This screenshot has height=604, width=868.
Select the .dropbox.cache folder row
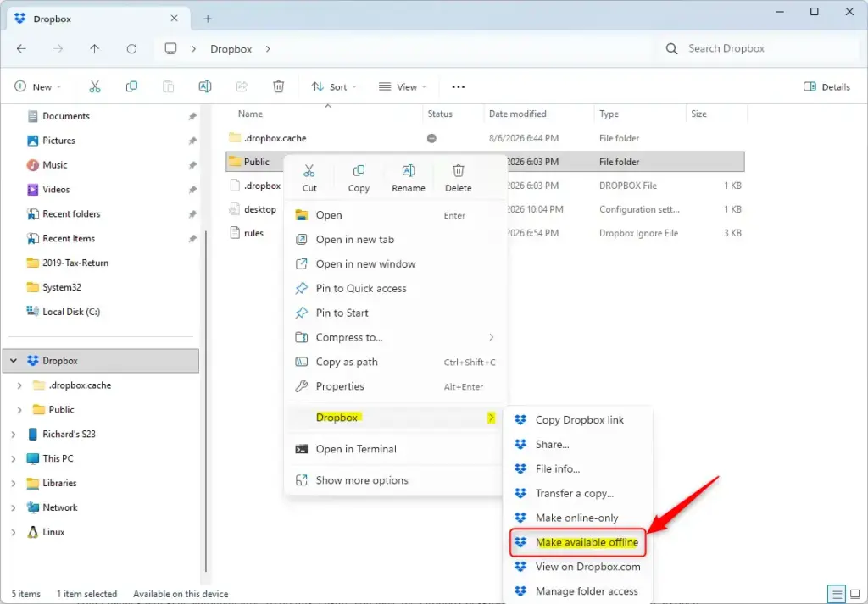(x=486, y=138)
